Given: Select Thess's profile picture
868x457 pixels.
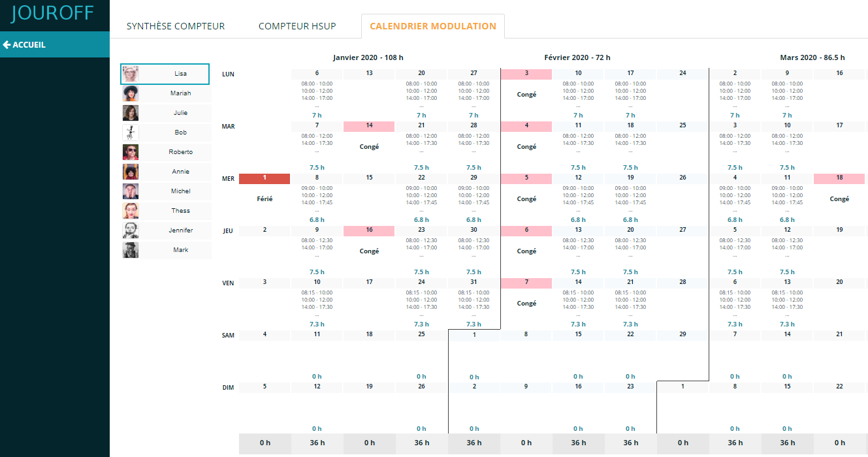Looking at the screenshot, I should point(131,211).
